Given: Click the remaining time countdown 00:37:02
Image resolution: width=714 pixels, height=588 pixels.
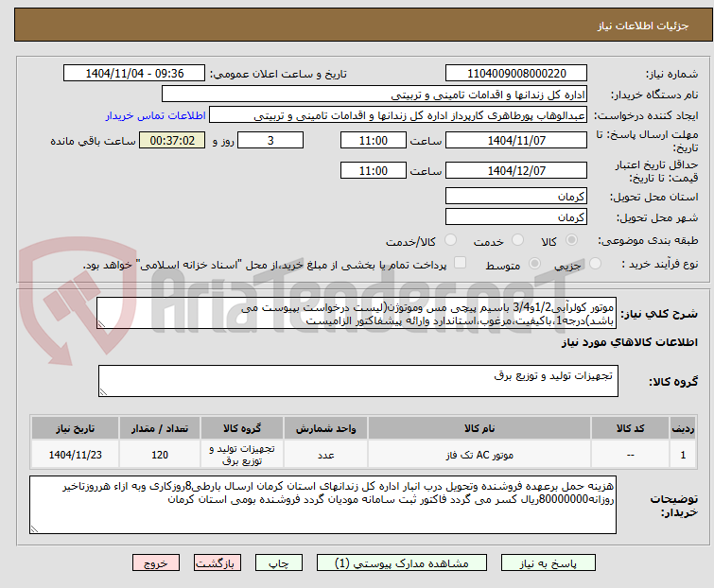Looking at the screenshot, I should [172, 140].
